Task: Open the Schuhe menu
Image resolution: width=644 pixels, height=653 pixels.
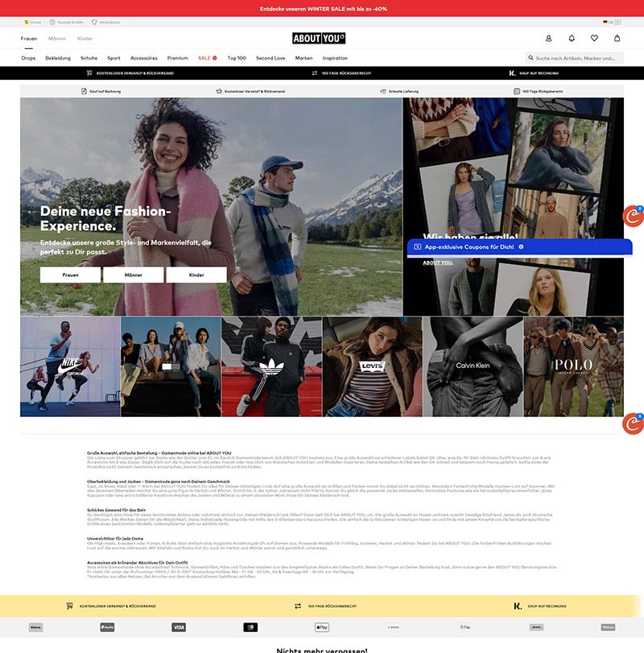Action: click(89, 58)
